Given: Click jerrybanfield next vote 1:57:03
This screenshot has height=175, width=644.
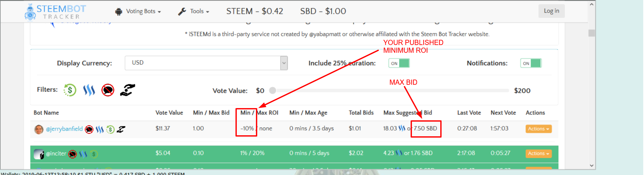Looking at the screenshot, I should point(500,128).
